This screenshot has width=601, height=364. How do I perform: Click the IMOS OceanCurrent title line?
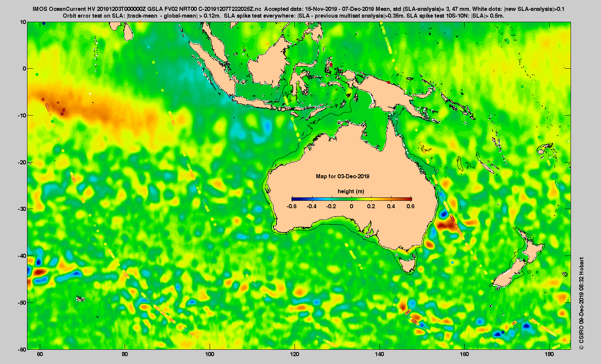299,9
